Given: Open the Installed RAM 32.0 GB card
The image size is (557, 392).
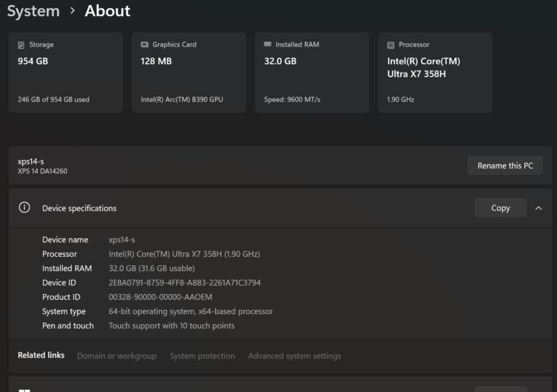Looking at the screenshot, I should [x=312, y=73].
